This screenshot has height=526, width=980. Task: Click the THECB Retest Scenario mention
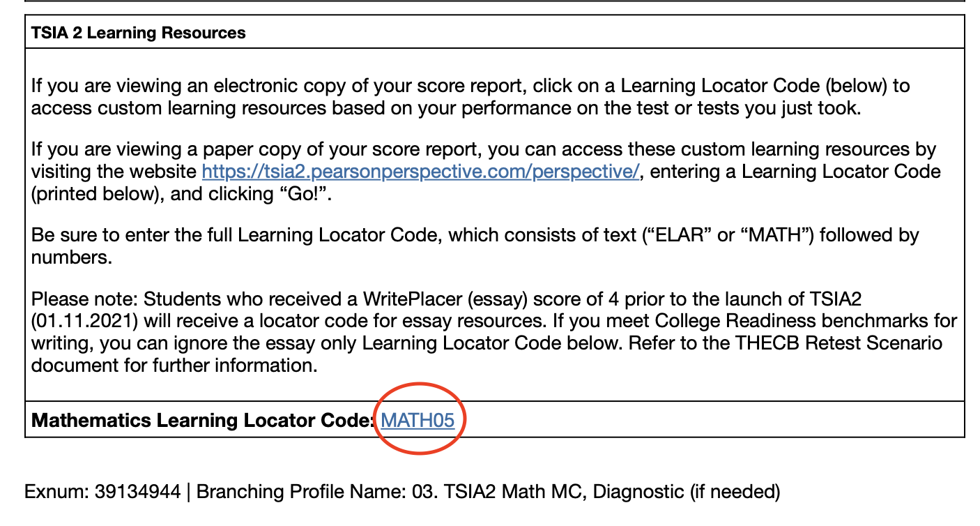(845, 343)
